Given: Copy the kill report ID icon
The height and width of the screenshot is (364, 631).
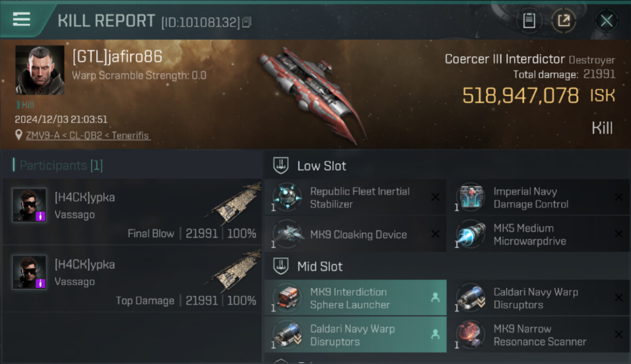Looking at the screenshot, I should tap(247, 22).
